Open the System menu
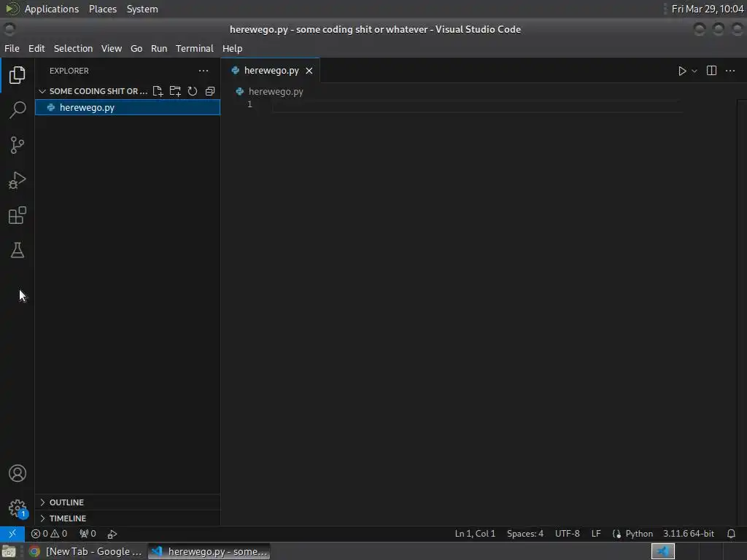The image size is (747, 560). [142, 9]
